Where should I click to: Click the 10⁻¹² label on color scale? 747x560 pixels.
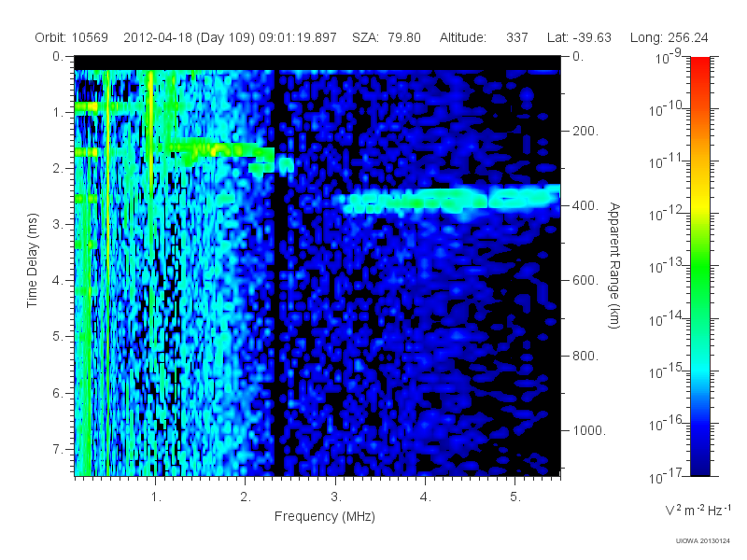(666, 214)
